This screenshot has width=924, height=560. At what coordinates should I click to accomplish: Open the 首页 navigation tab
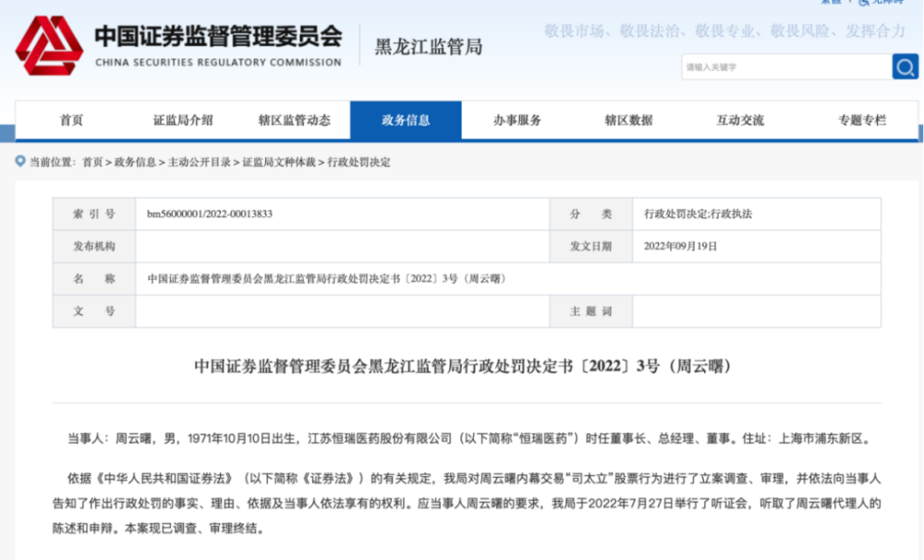(x=71, y=120)
